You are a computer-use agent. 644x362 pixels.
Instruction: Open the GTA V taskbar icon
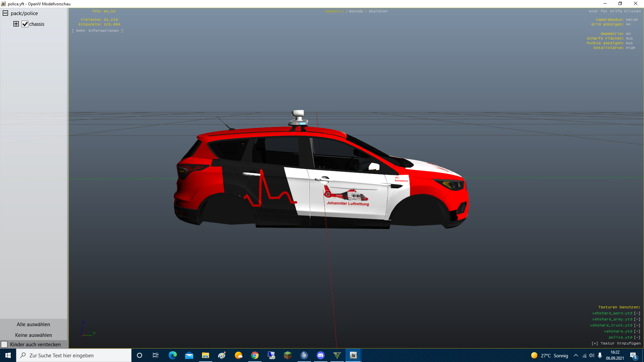pos(337,355)
